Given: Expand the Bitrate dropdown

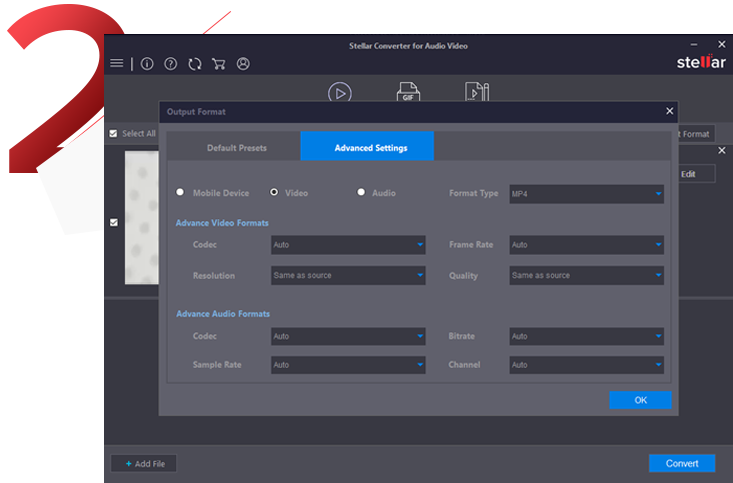Looking at the screenshot, I should pyautogui.click(x=586, y=336).
